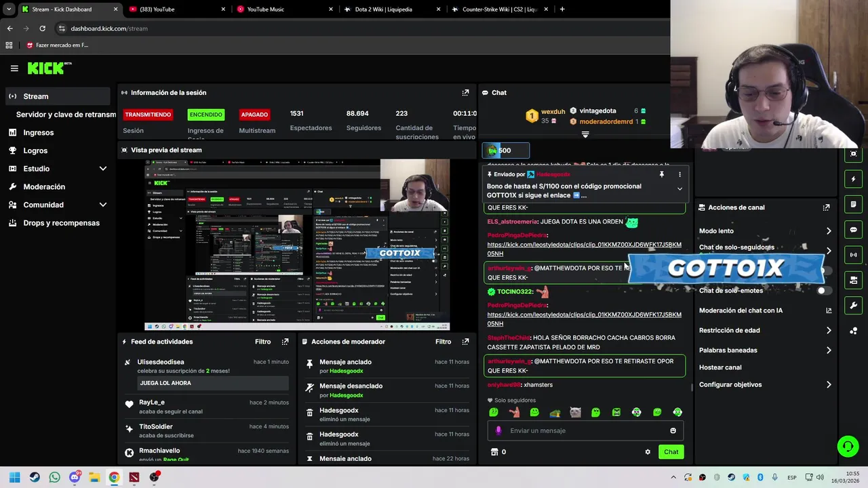This screenshot has height=488, width=868.
Task: Open the emoji picker in chat input
Action: point(673,430)
